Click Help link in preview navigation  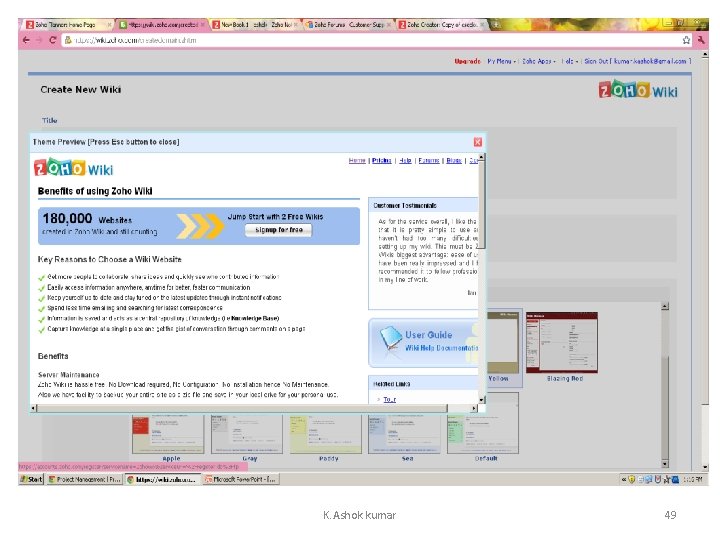(x=405, y=161)
